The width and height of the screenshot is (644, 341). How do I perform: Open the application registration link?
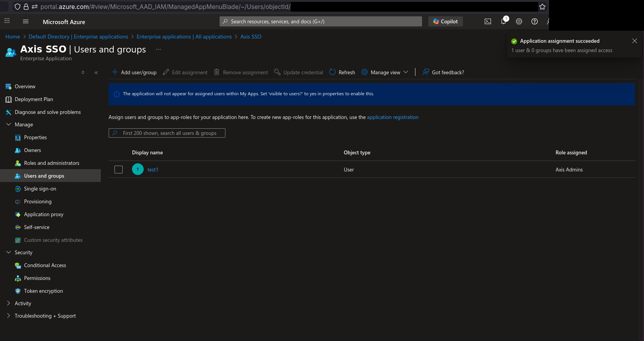point(392,117)
